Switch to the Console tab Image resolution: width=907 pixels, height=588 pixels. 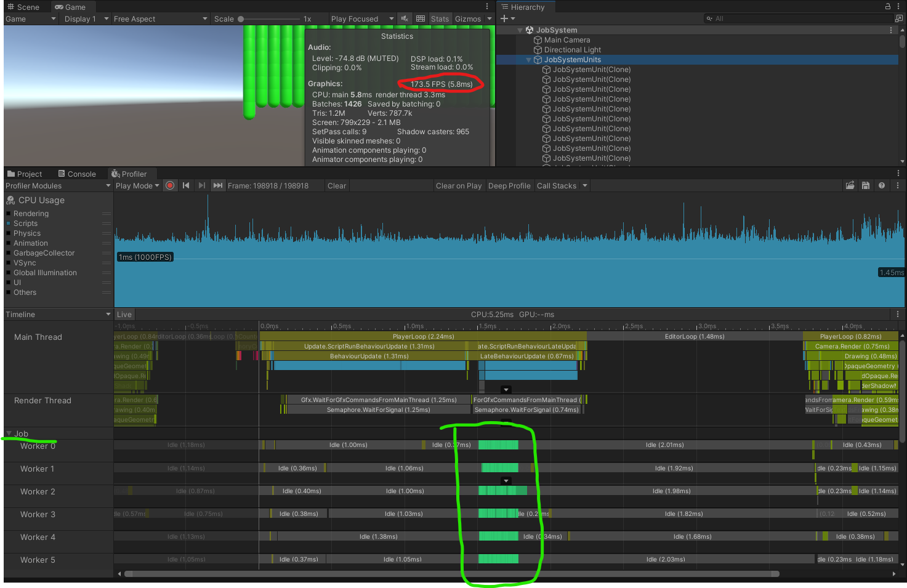point(76,173)
